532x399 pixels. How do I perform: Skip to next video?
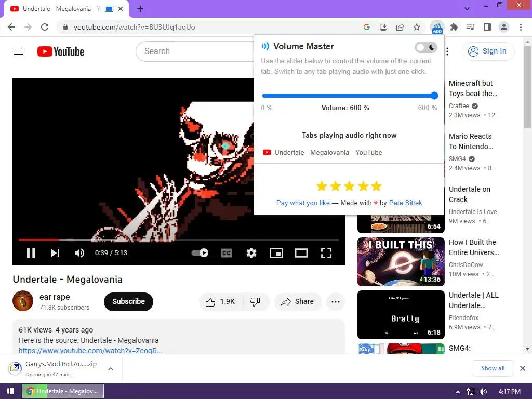click(55, 253)
